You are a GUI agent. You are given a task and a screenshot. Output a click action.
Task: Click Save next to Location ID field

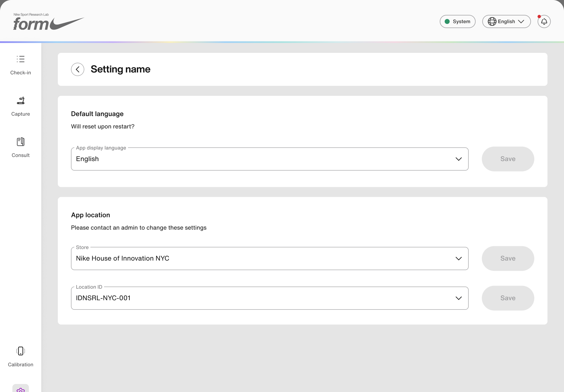coord(508,298)
